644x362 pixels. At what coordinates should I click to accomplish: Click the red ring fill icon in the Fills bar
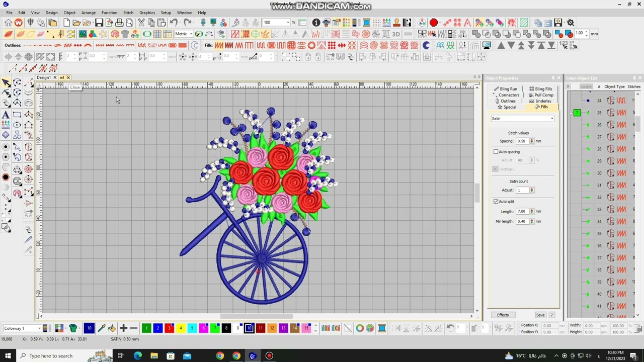pyautogui.click(x=312, y=45)
